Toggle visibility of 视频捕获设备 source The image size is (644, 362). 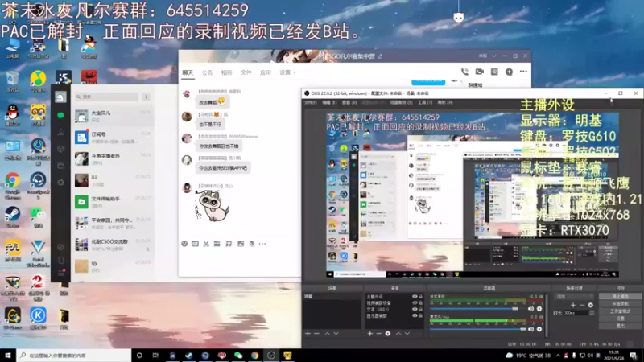point(415,303)
